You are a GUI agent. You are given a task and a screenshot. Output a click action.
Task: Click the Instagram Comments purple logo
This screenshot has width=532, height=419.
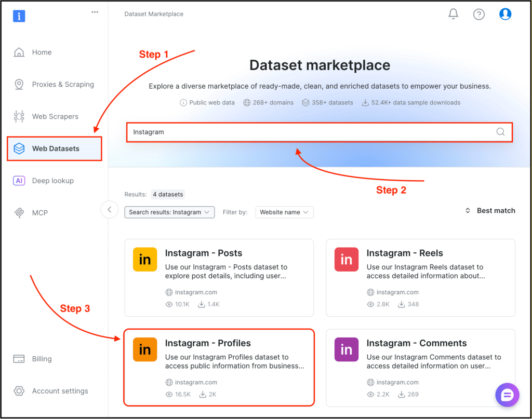pyautogui.click(x=347, y=349)
